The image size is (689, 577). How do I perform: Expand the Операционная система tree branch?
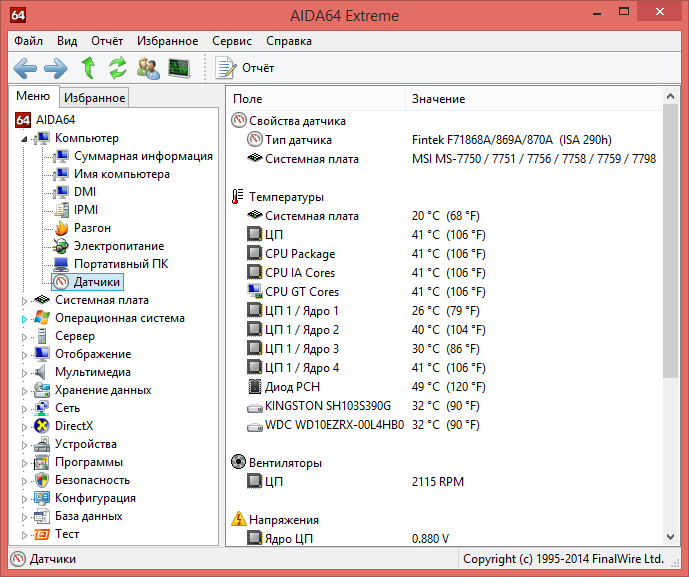pos(24,319)
